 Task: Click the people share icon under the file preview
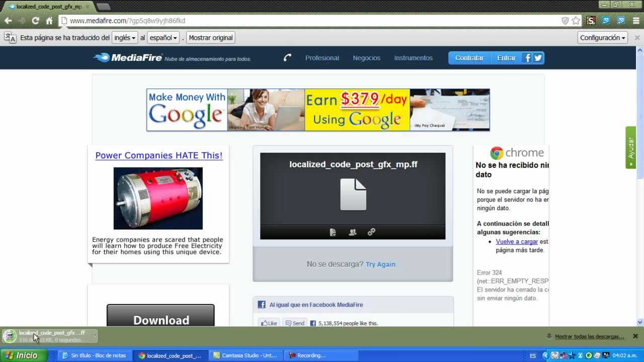tap(352, 232)
